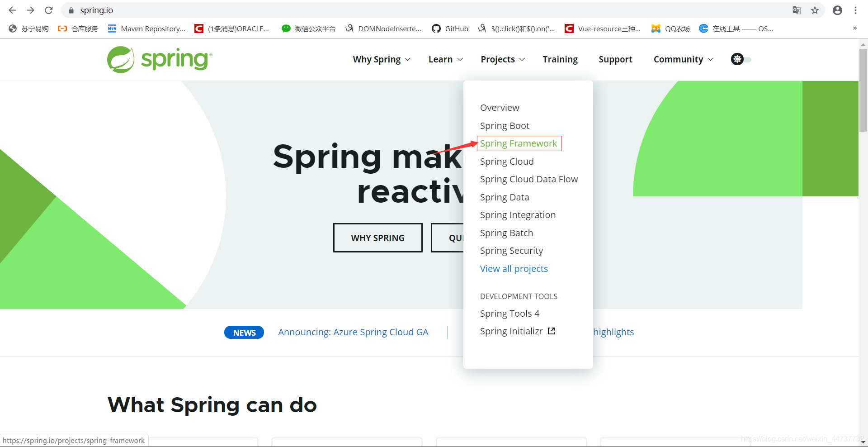Click the page vertical scrollbar thumb
868x447 pixels.
pos(863,90)
